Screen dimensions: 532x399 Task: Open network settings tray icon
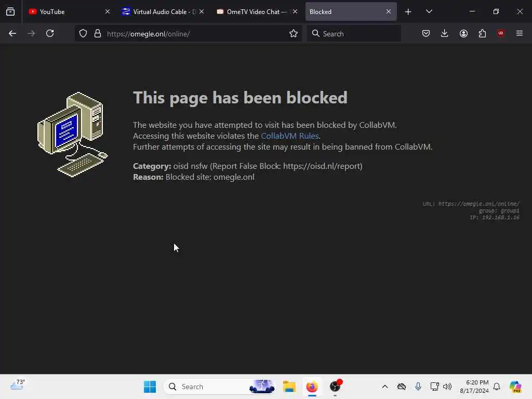[435, 387]
